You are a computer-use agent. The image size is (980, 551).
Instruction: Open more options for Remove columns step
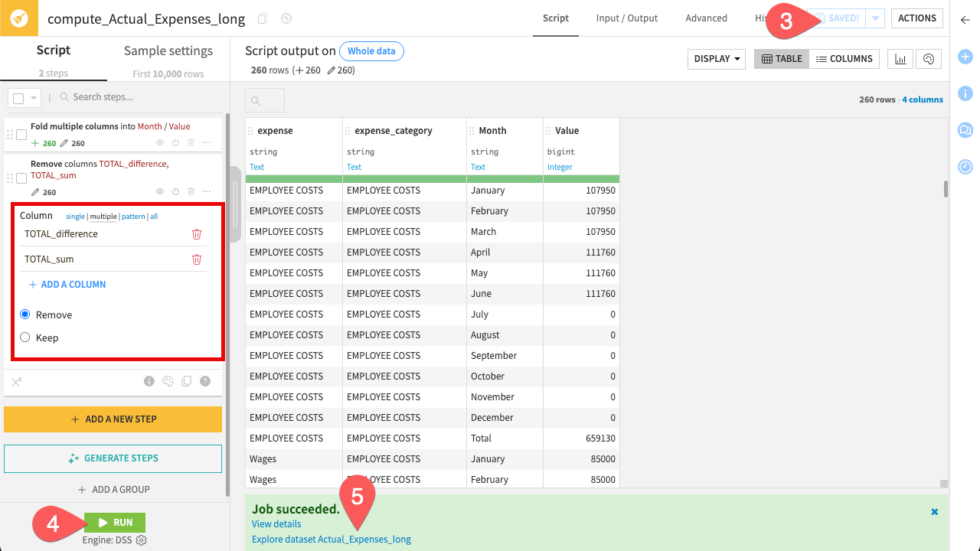[205, 191]
